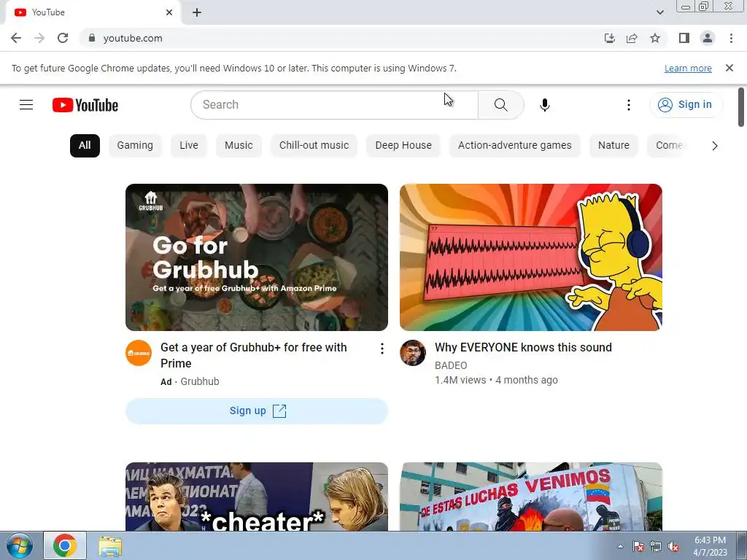
Task: Select the Deep House chip
Action: coord(403,146)
